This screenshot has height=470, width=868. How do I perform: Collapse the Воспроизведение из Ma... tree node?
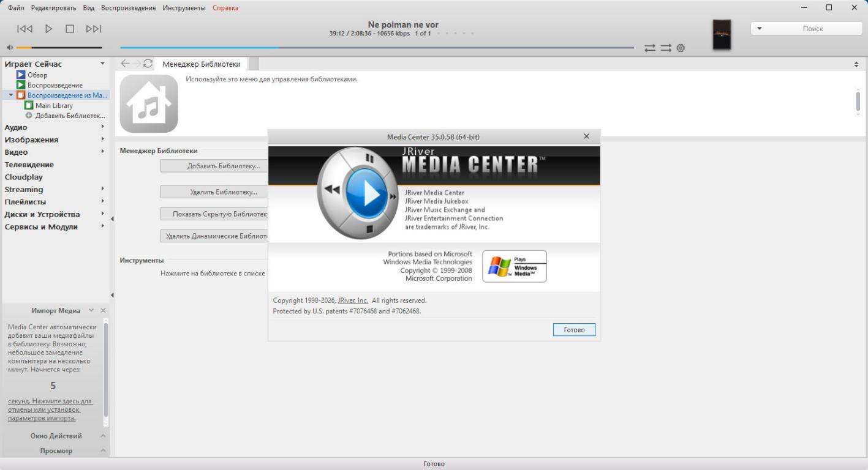11,95
